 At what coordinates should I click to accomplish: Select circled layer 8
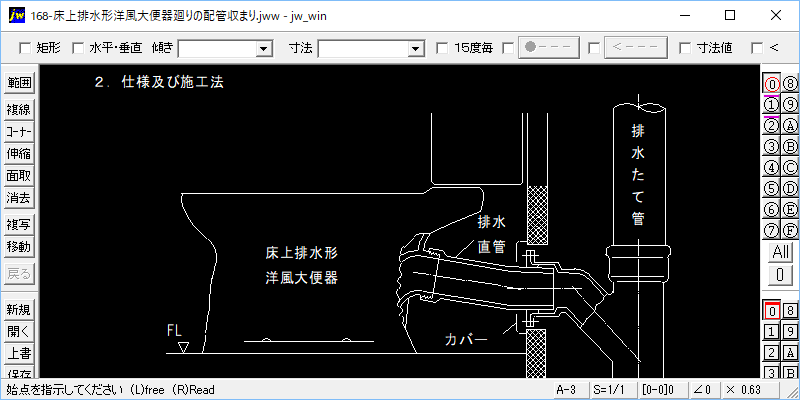pos(790,83)
